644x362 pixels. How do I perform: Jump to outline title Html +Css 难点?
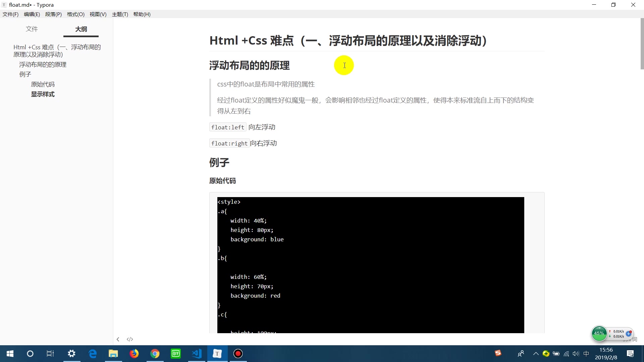[57, 51]
